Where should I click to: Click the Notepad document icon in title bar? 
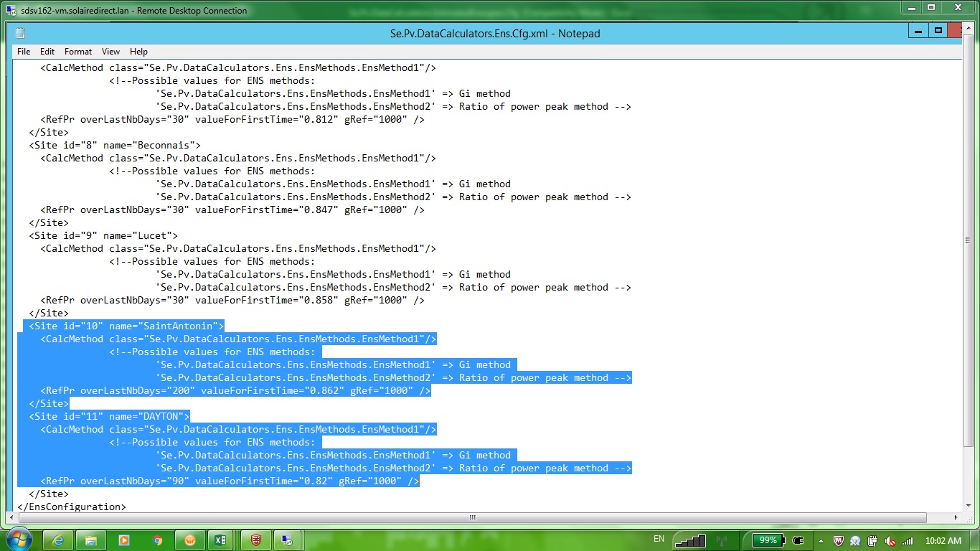tap(20, 34)
